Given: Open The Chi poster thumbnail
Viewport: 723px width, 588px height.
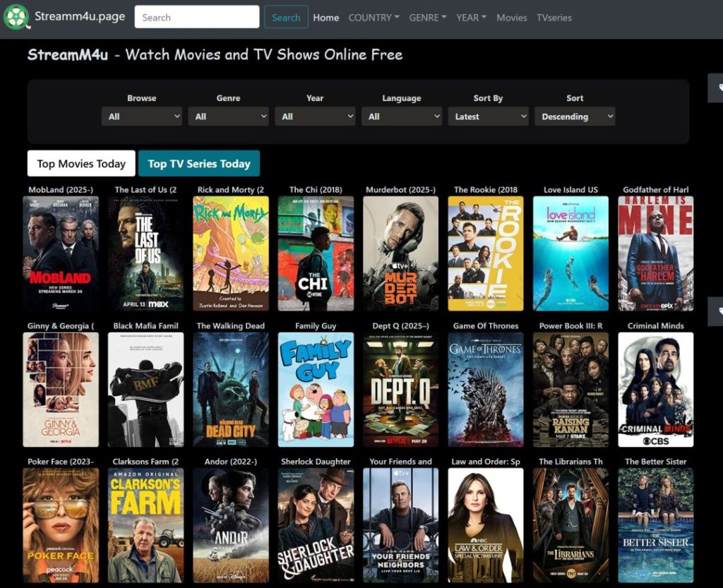Looking at the screenshot, I should pos(316,253).
